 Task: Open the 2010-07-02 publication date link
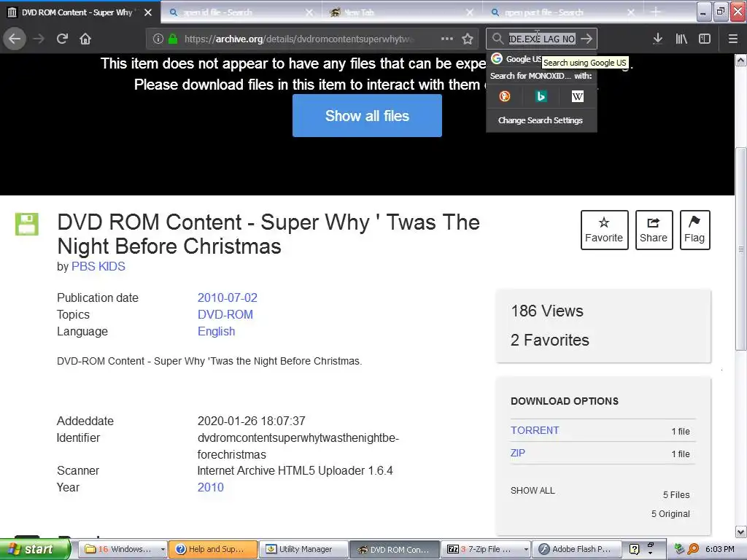click(228, 298)
